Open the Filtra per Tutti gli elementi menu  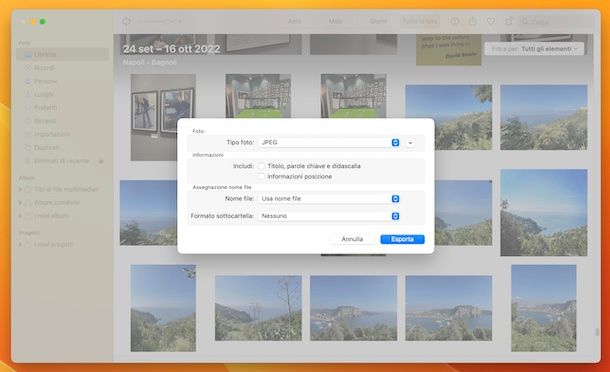click(534, 49)
